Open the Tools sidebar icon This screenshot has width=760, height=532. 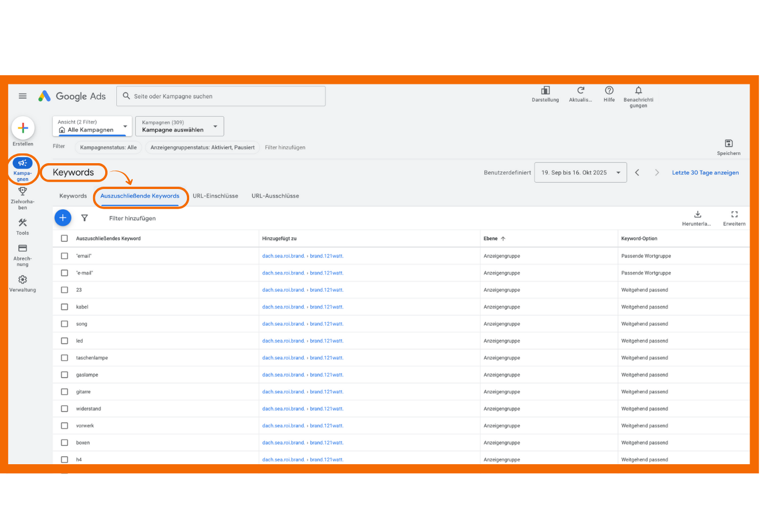point(22,223)
